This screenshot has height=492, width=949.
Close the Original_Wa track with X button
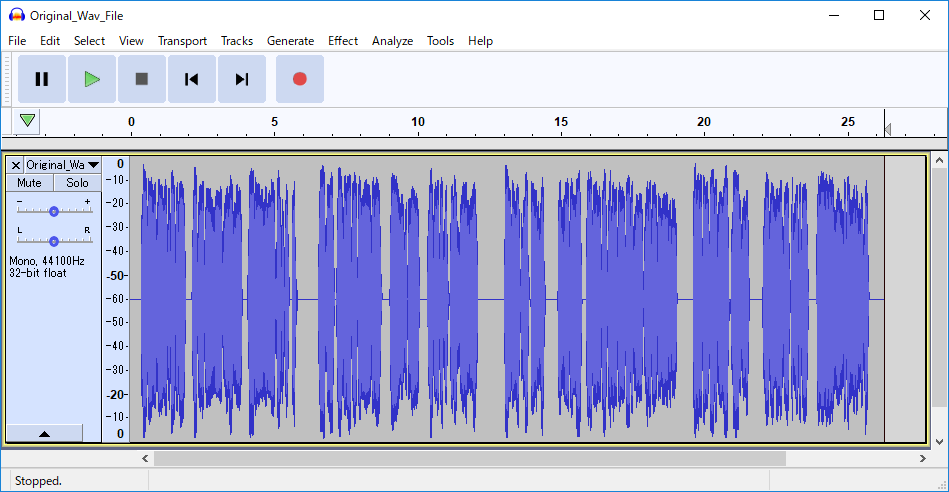tap(16, 165)
